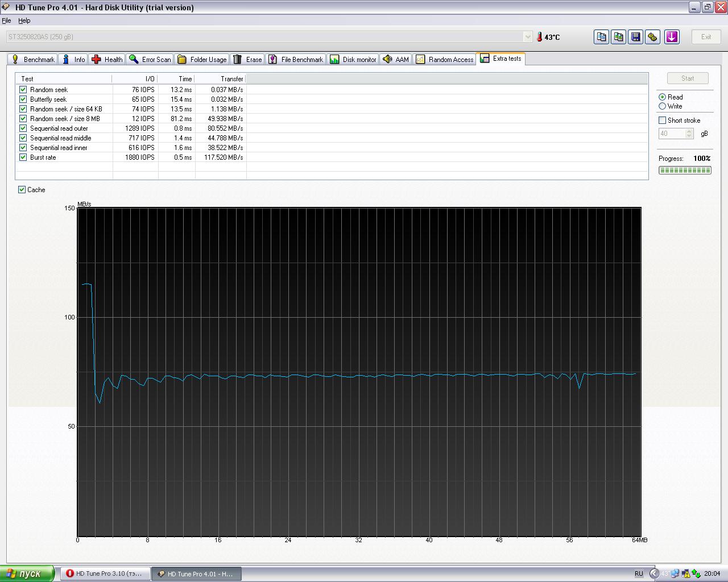728x582 pixels.
Task: Click the green progress bar
Action: [685, 171]
